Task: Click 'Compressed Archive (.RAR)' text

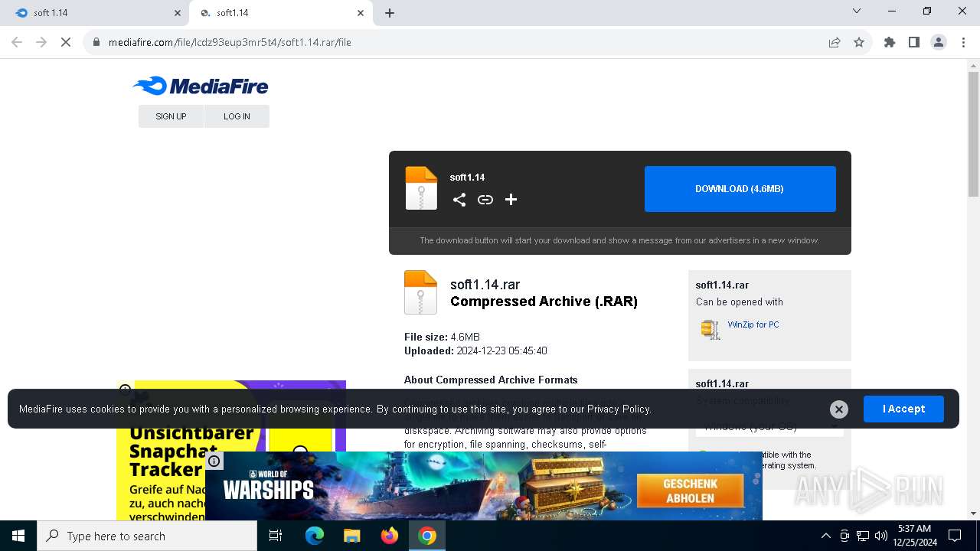Action: click(x=544, y=302)
